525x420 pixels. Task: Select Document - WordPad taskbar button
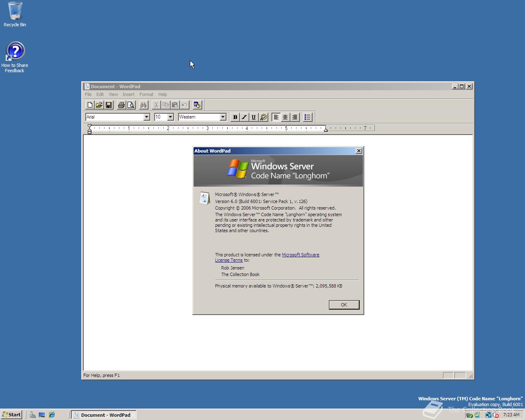104,415
